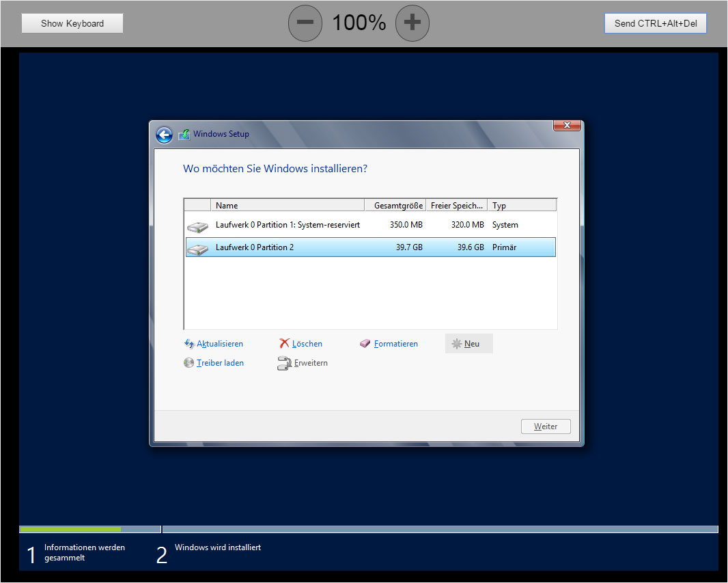Create a new partition with Neu
The height and width of the screenshot is (583, 728).
(469, 344)
